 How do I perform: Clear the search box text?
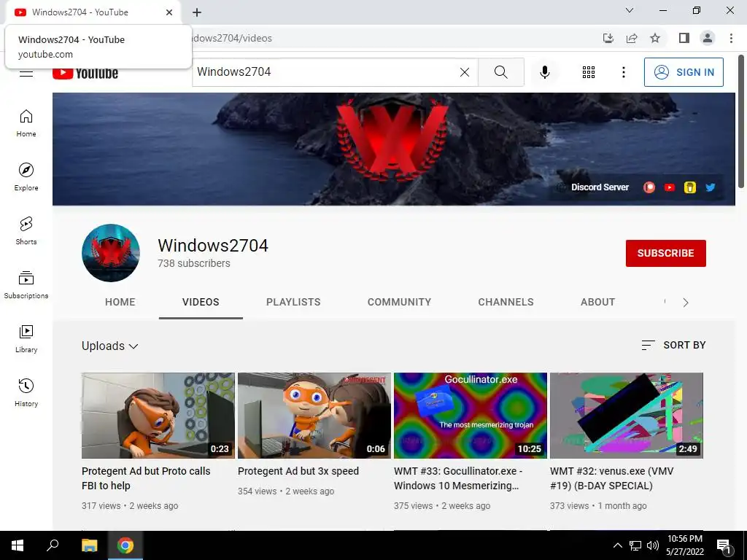point(465,72)
